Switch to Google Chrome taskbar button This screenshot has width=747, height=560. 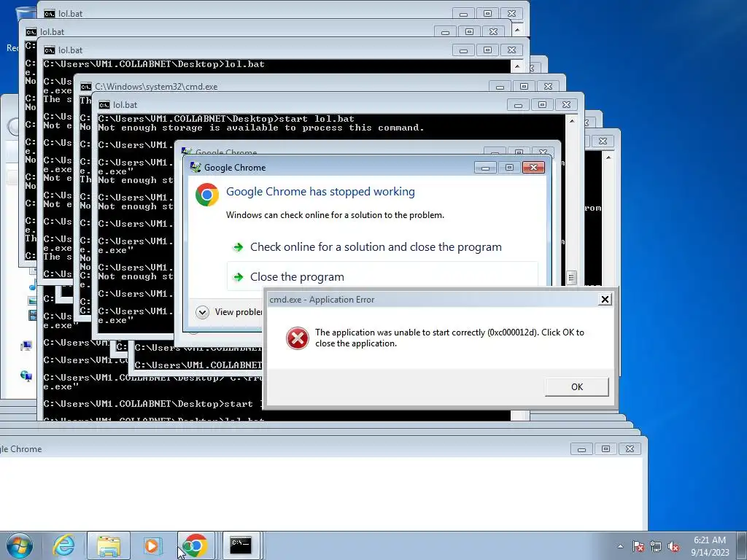click(x=196, y=545)
